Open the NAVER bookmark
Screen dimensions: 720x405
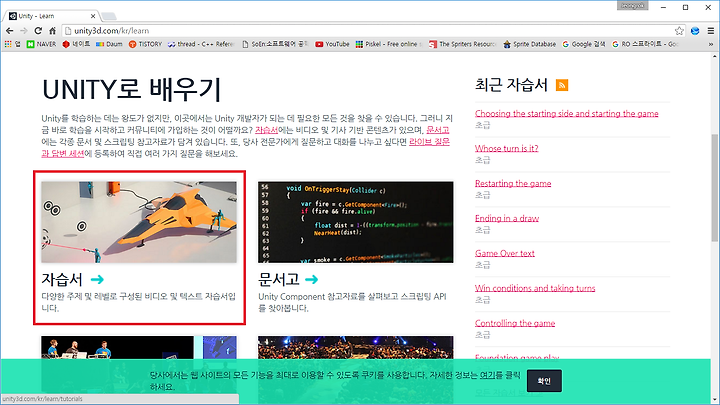pos(41,44)
